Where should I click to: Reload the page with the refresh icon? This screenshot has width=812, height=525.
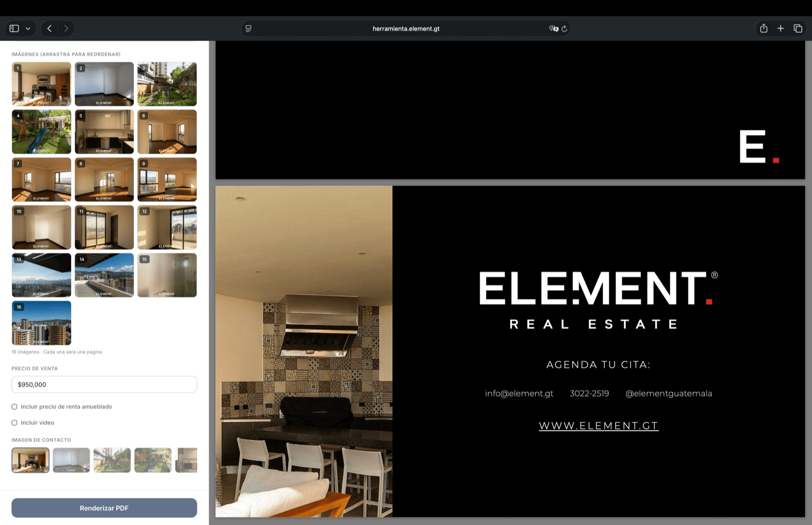pyautogui.click(x=565, y=28)
